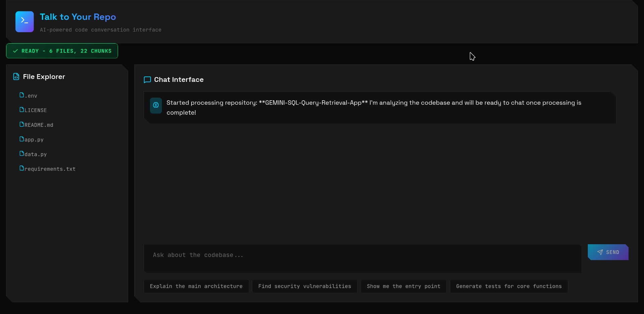The width and height of the screenshot is (644, 314).
Task: Click the file icon beside .env
Action: [x=21, y=95]
